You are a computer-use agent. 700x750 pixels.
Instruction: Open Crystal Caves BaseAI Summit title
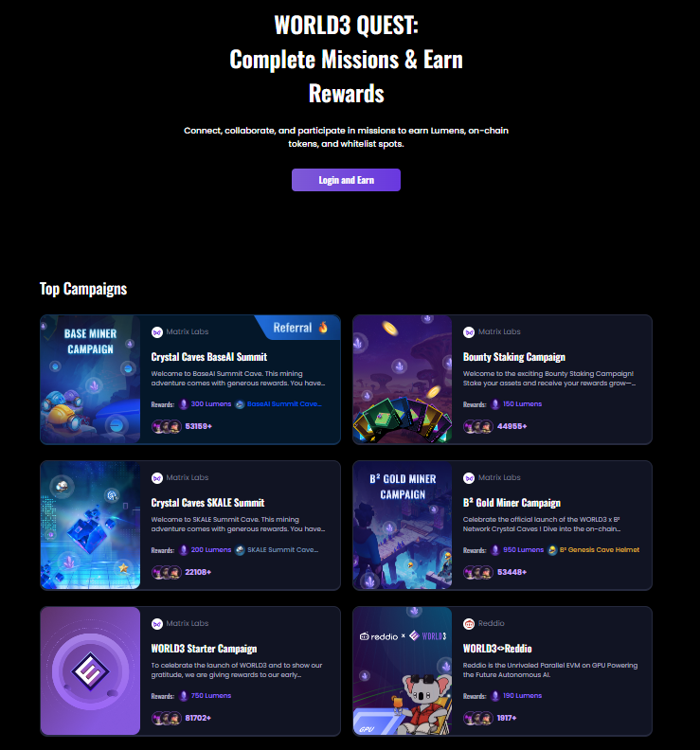209,357
